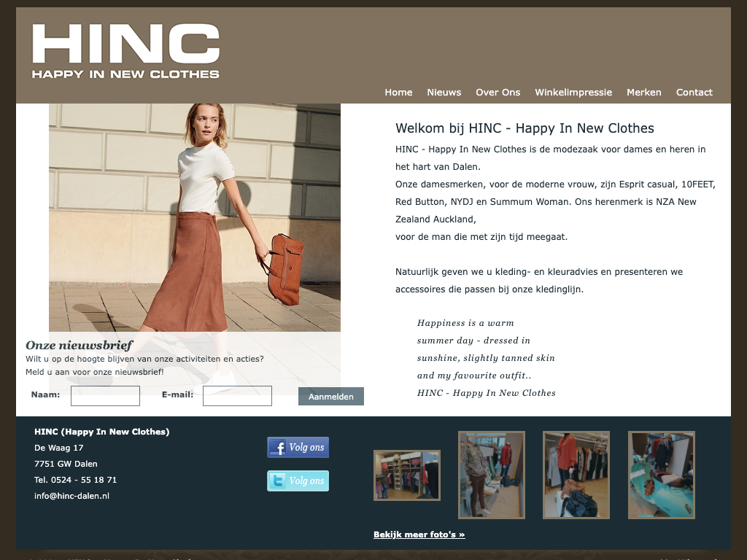Go to the Nieuws page
Screen dimensions: 747x560
point(444,93)
